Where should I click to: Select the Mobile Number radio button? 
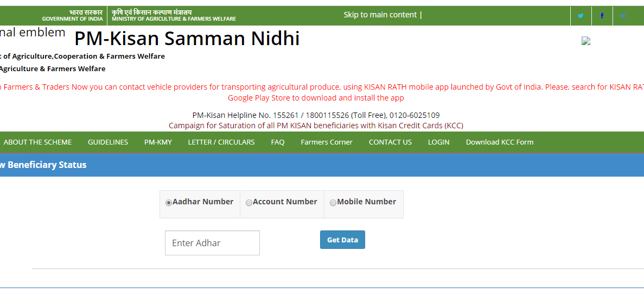click(333, 203)
